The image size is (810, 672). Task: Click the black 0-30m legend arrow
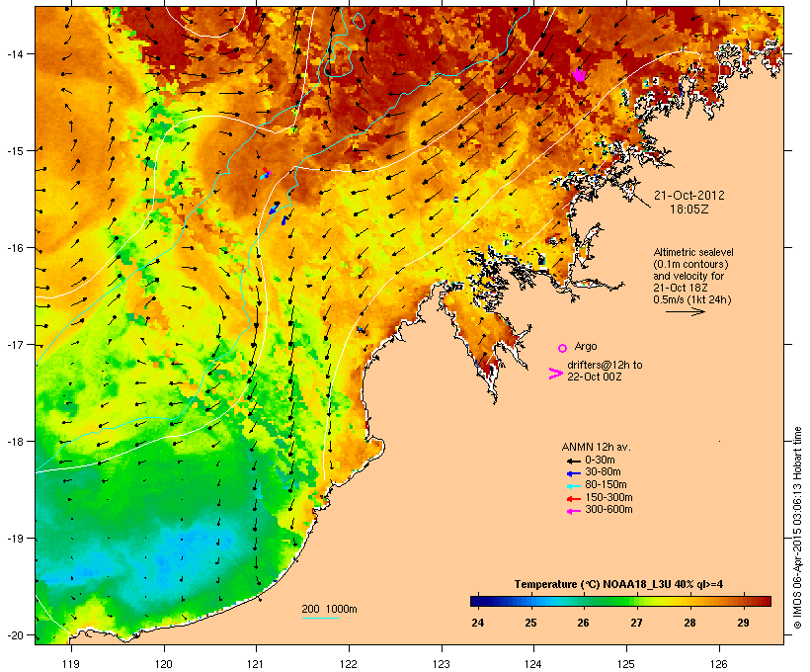[x=573, y=461]
